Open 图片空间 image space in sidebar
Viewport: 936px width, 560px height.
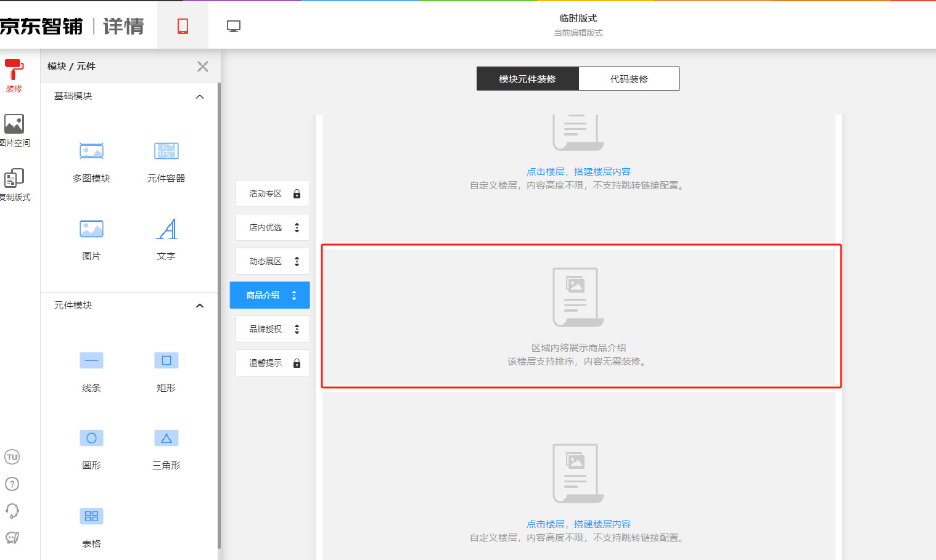tap(14, 130)
